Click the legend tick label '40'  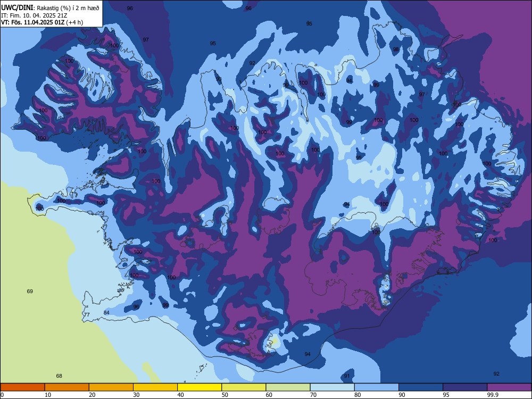[180, 395]
